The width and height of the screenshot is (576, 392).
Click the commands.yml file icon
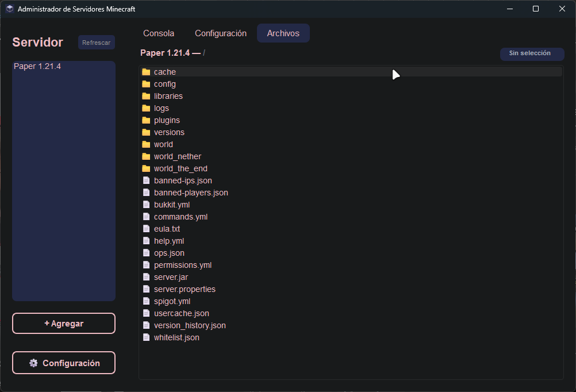click(146, 217)
